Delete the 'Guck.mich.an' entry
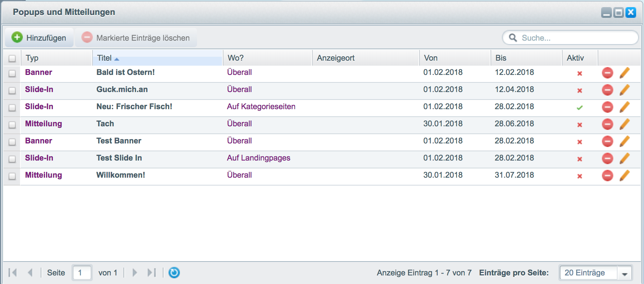 607,90
